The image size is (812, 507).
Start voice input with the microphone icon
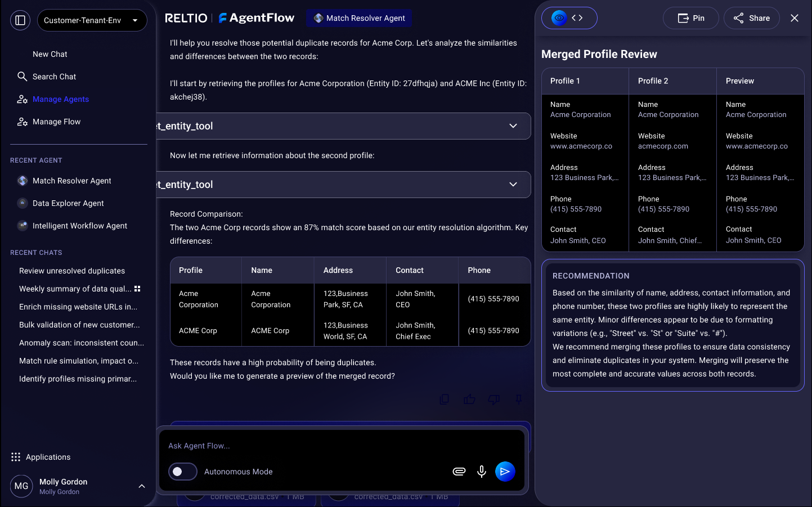pyautogui.click(x=482, y=472)
